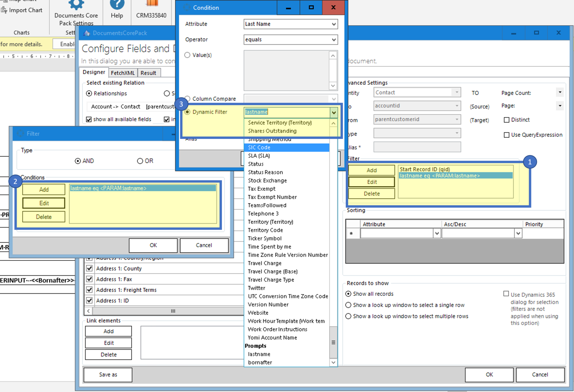Image resolution: width=574 pixels, height=392 pixels.
Task: Click the DocumentsCorePack title bar logo
Action: coord(86,33)
